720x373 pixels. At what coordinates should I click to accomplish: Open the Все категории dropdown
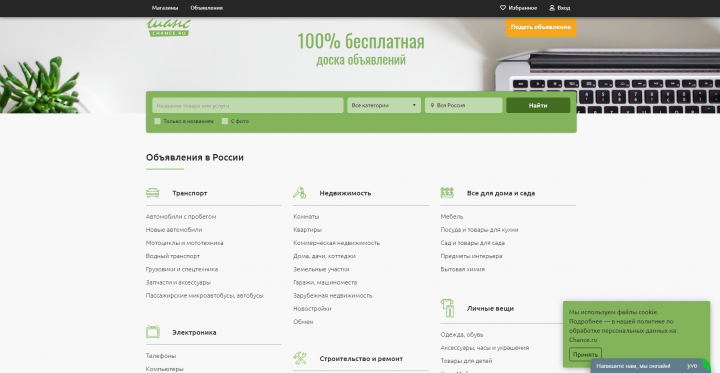[384, 105]
